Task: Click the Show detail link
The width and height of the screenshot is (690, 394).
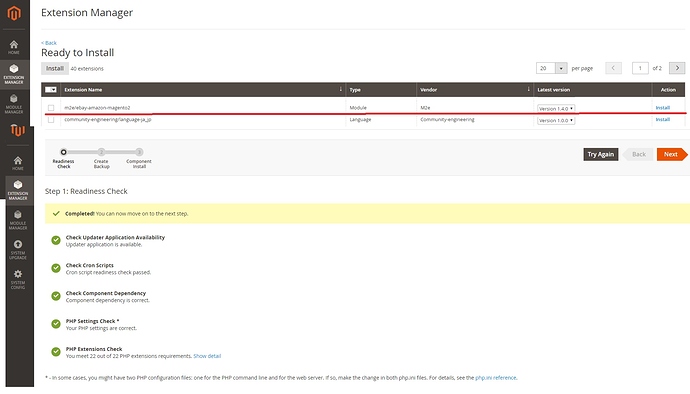Action: (207, 356)
